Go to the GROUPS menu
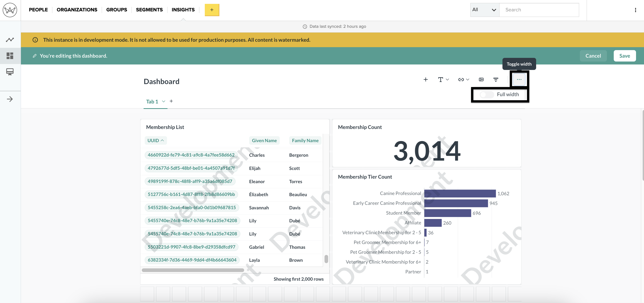 tap(117, 10)
